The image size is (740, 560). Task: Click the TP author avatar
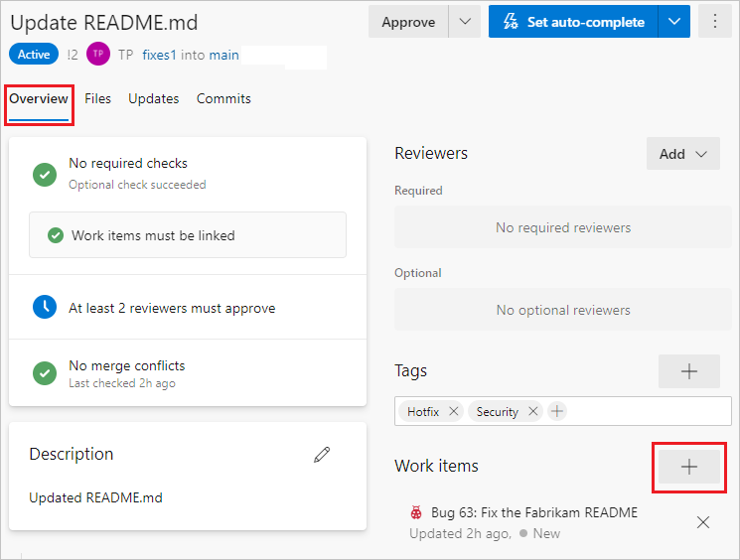pos(97,55)
